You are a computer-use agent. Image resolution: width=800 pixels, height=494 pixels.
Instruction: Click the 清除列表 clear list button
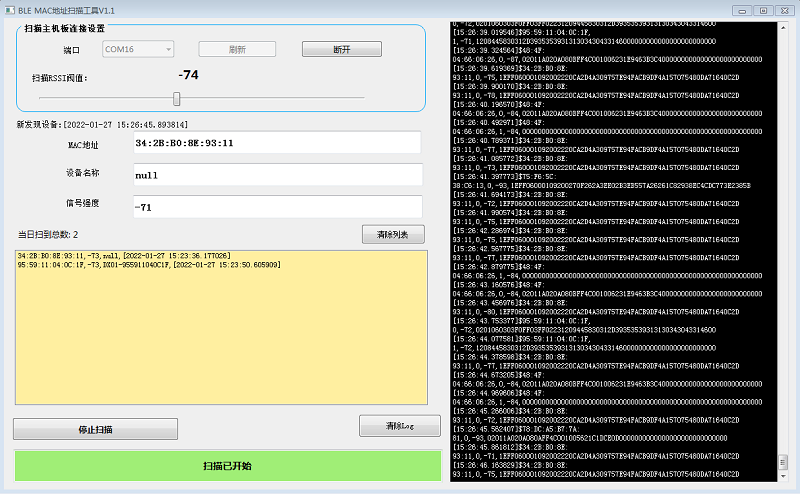pos(393,234)
